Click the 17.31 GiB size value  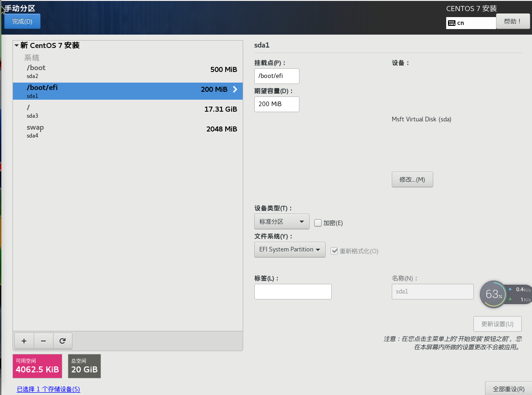[x=221, y=109]
